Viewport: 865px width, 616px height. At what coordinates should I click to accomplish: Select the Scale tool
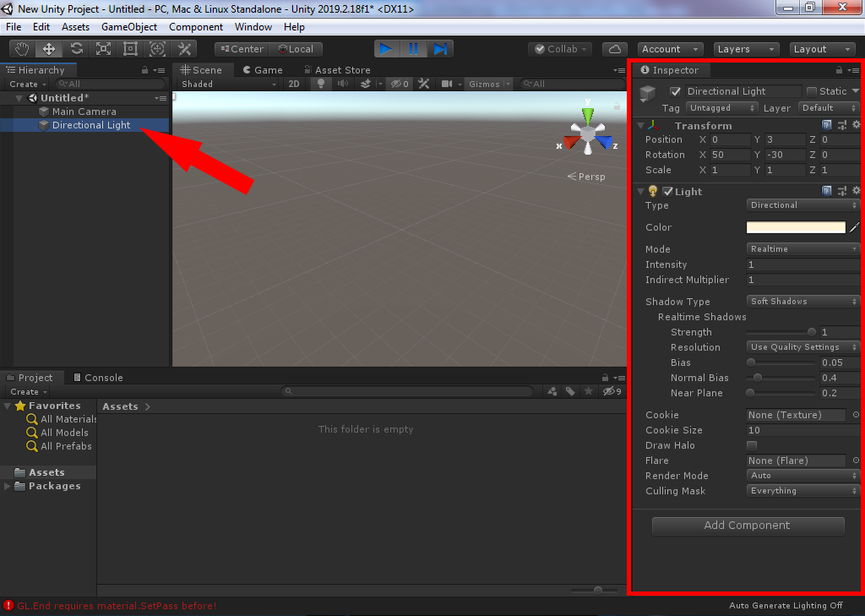[x=103, y=49]
